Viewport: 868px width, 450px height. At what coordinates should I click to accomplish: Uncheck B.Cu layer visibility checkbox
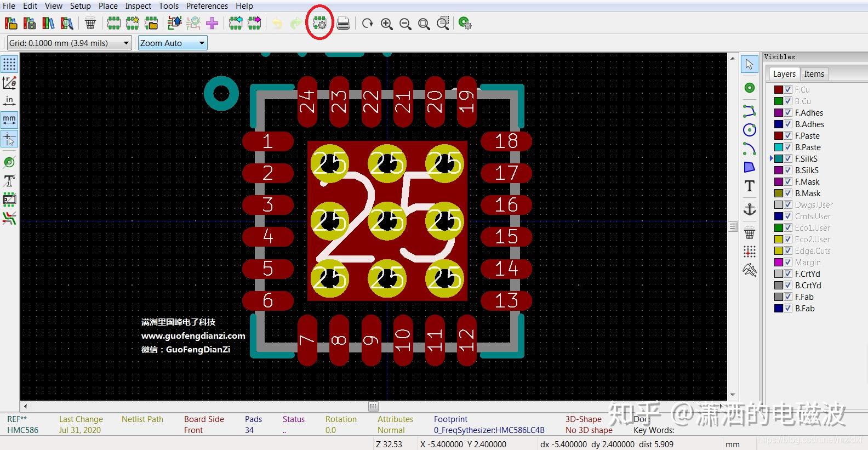click(788, 101)
